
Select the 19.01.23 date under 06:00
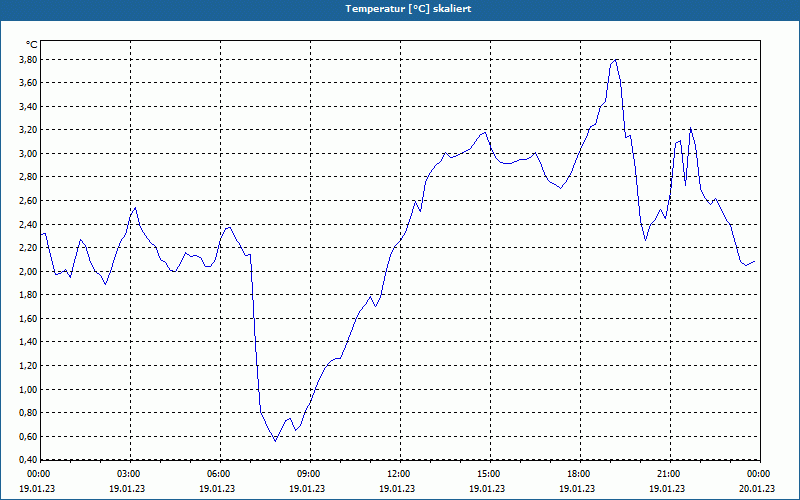click(217, 488)
